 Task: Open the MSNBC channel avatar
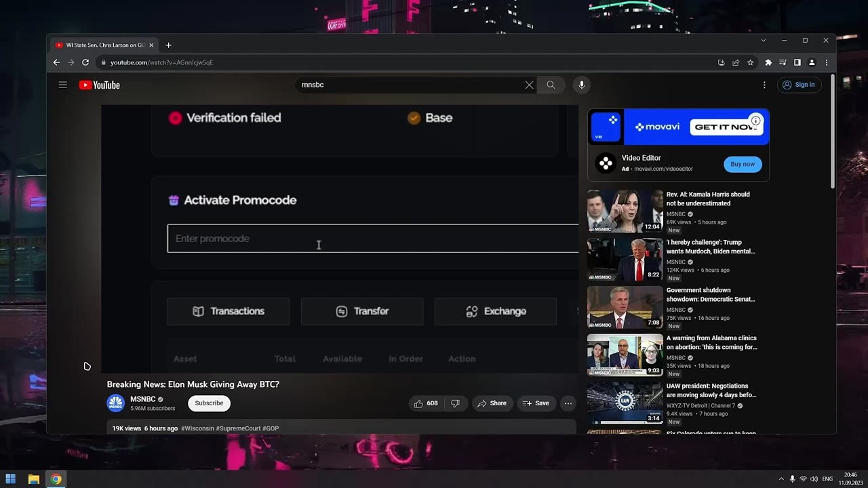(115, 403)
